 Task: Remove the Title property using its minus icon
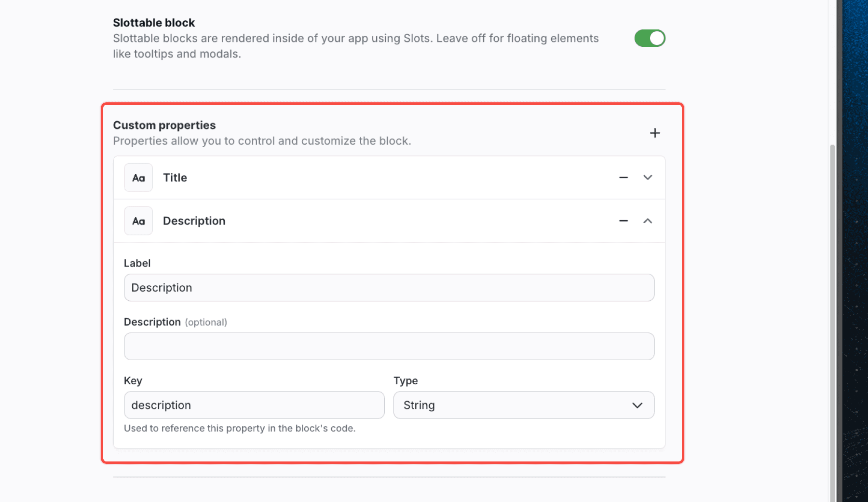[624, 177]
